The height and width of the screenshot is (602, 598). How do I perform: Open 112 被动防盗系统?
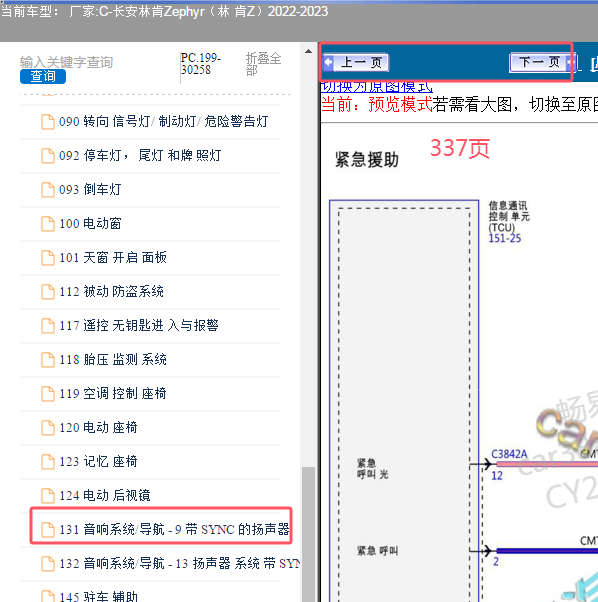click(111, 292)
